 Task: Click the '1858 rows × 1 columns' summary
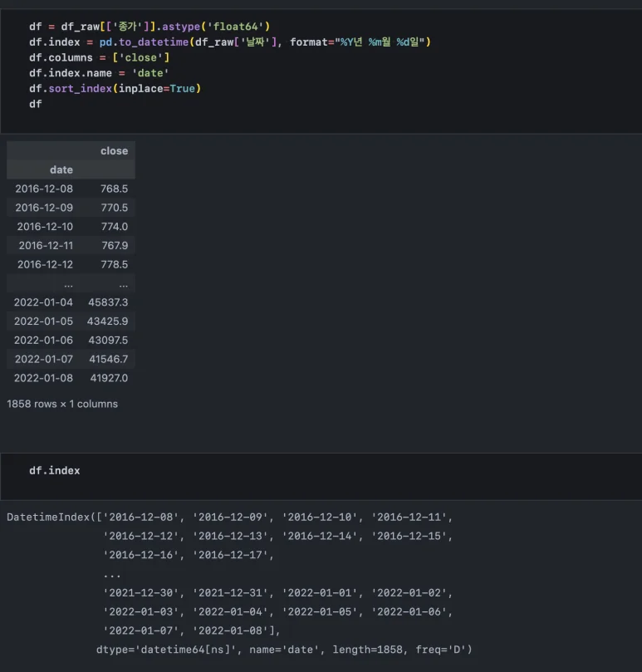[x=62, y=404]
